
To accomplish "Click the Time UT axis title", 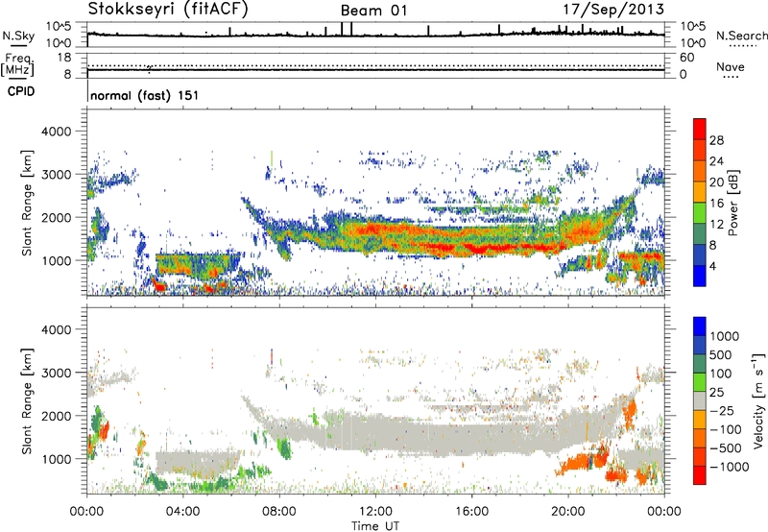I will pos(375,526).
